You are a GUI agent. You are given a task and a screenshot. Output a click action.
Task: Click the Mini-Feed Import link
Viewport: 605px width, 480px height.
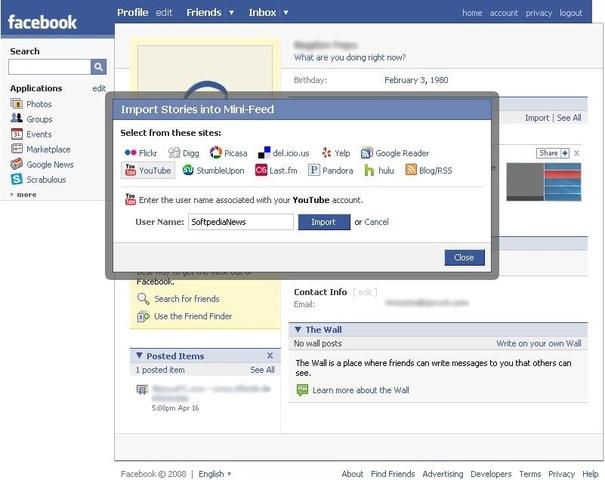[537, 118]
